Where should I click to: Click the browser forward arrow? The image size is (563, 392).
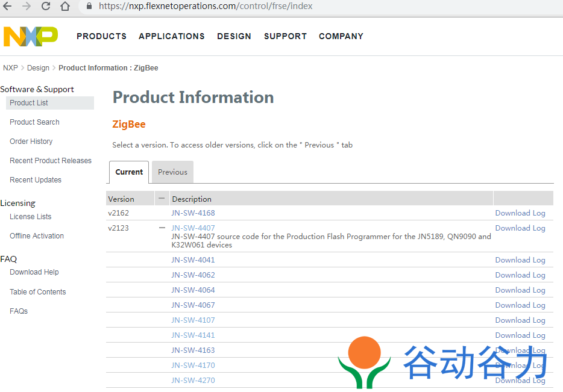[x=27, y=6]
